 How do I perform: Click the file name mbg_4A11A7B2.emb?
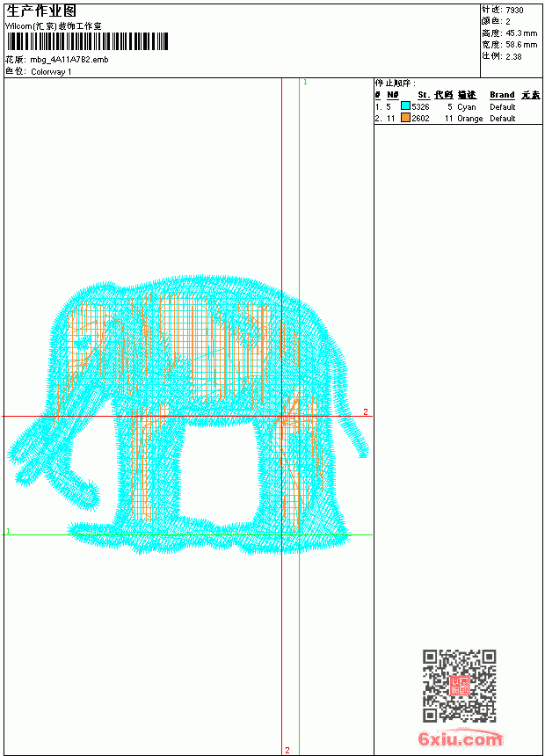pyautogui.click(x=69, y=60)
